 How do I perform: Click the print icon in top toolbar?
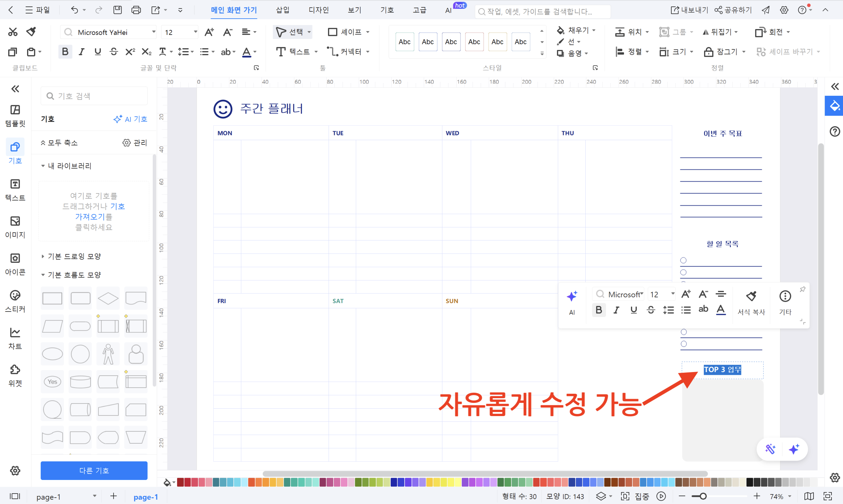tap(136, 10)
